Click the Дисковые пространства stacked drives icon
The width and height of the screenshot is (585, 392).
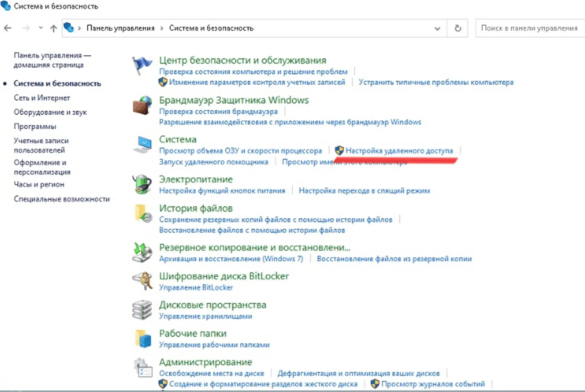[x=142, y=310]
